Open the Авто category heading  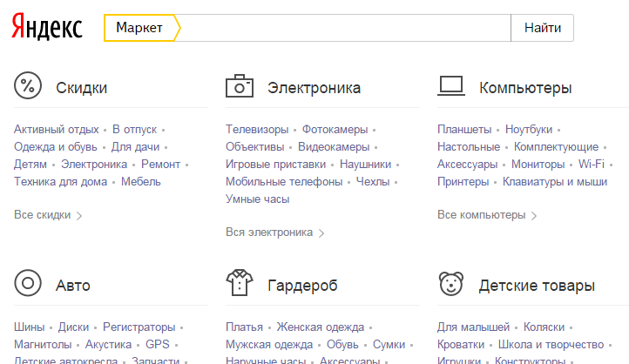(73, 286)
